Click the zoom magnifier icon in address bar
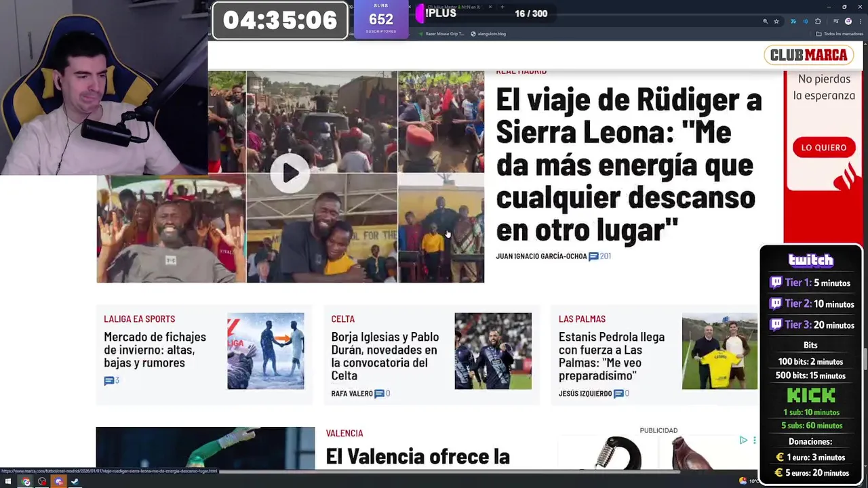 (x=766, y=22)
